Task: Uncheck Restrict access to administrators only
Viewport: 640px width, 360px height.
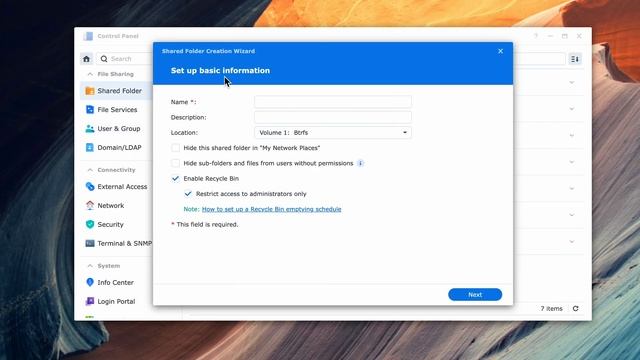Action: click(188, 194)
